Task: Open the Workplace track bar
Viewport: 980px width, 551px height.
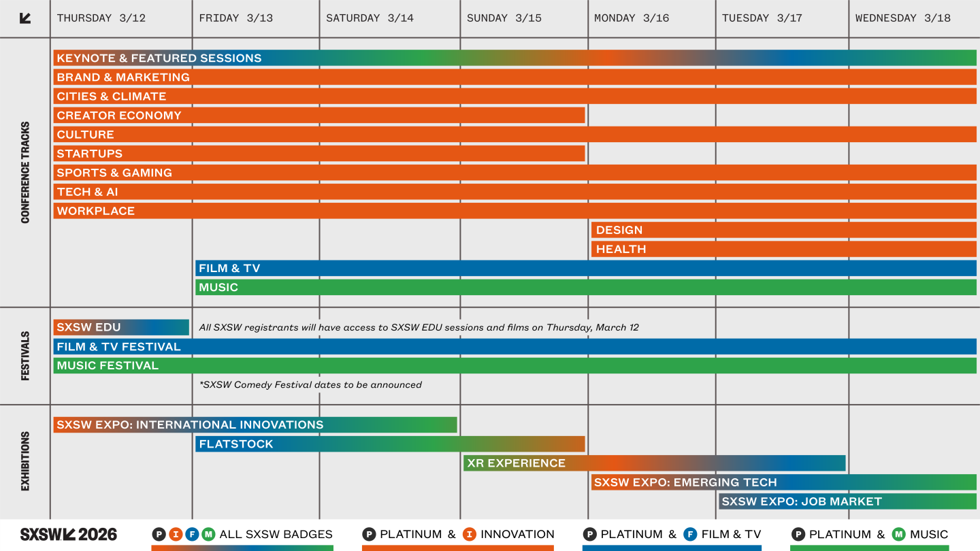Action: [x=515, y=210]
